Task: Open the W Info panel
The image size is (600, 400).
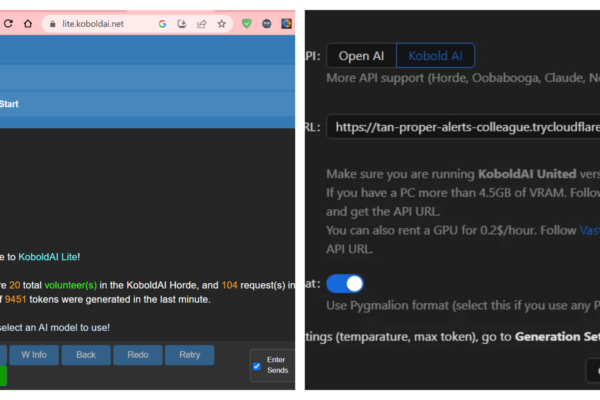Action: (34, 355)
